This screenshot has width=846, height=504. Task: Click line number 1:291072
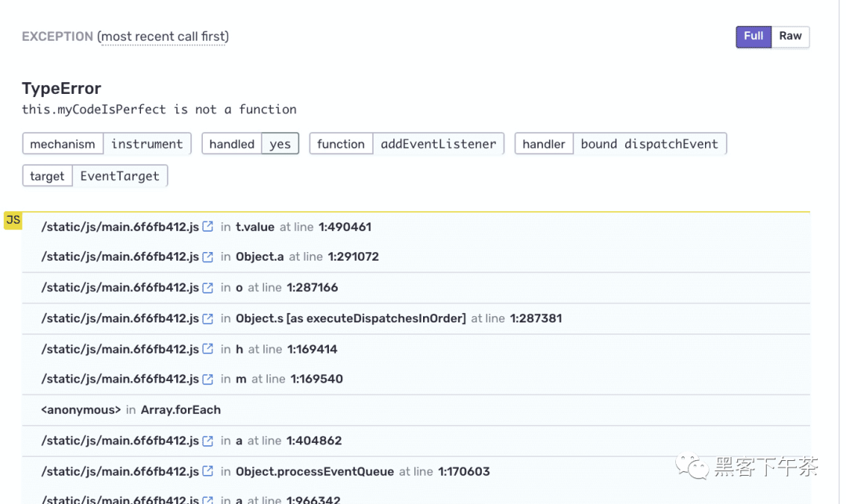[x=353, y=257]
